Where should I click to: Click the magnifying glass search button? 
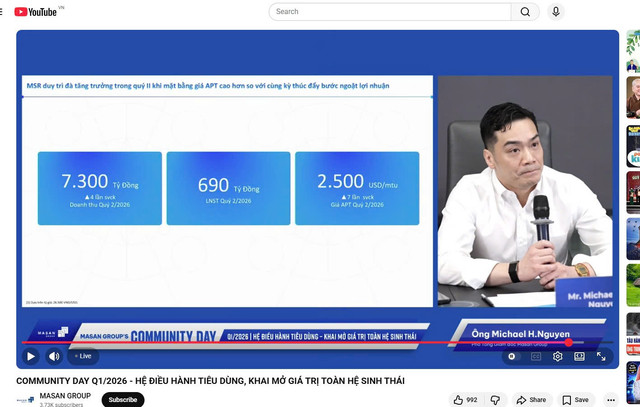pos(525,12)
